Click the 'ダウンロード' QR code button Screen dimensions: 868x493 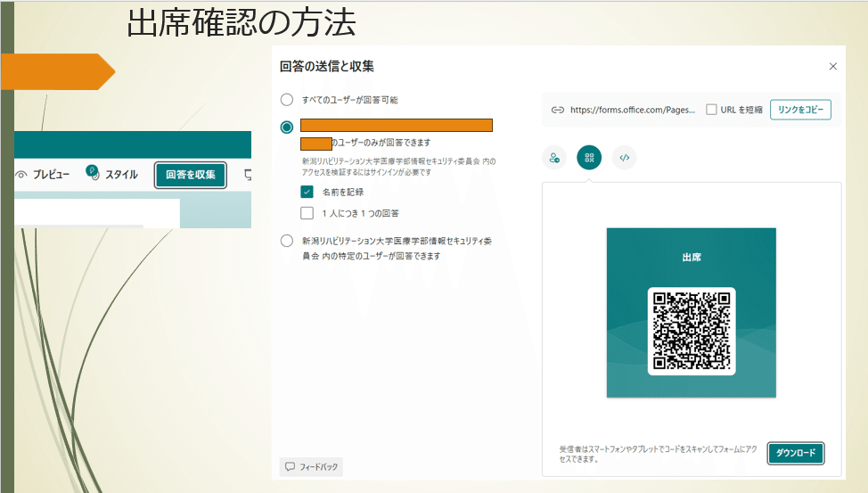coord(796,453)
